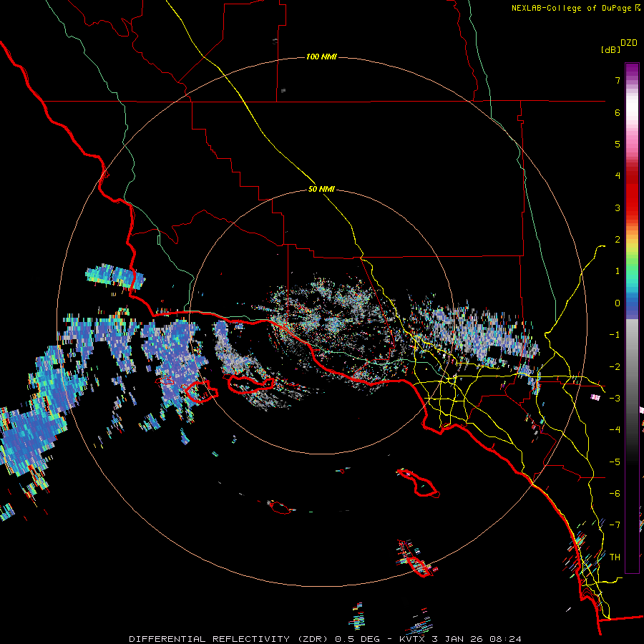
Task: Click the 7 value on the color scale
Action: point(618,80)
